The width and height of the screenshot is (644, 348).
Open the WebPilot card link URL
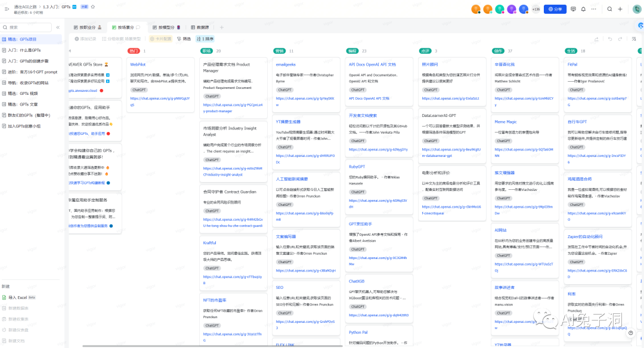click(160, 101)
